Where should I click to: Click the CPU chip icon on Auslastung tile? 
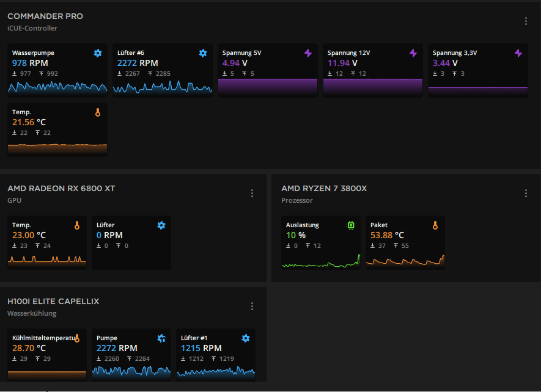350,225
